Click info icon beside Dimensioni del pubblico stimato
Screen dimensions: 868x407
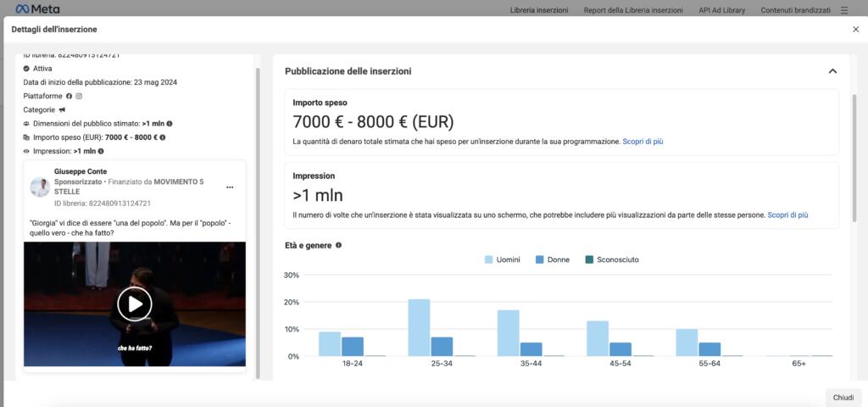170,123
